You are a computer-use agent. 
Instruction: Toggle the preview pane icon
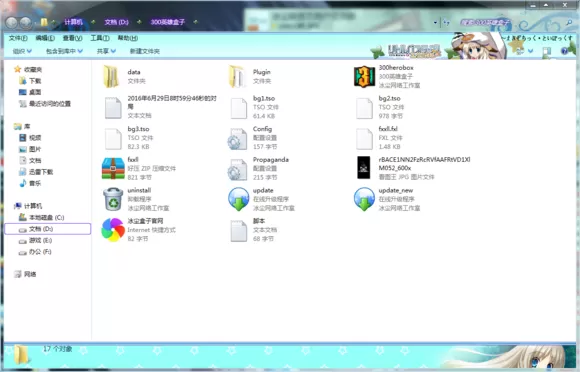(x=547, y=51)
